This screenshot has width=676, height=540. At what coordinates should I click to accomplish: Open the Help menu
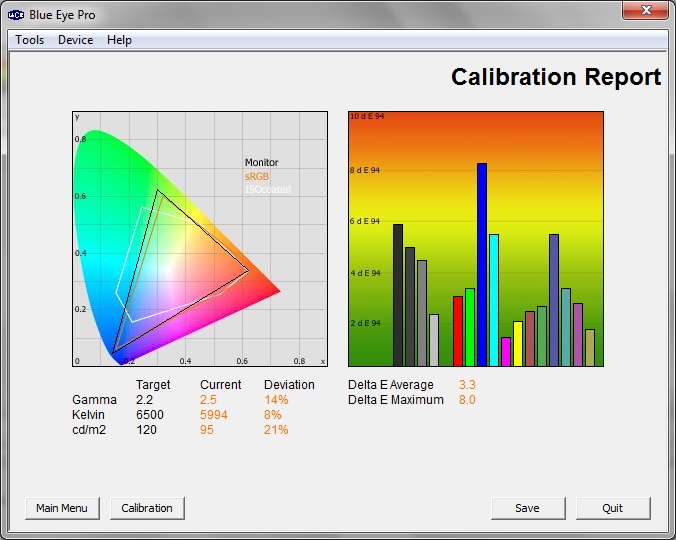[119, 40]
